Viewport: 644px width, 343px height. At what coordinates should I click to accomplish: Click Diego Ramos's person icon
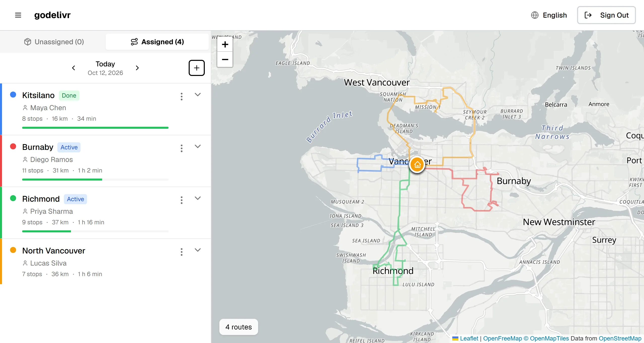(25, 159)
